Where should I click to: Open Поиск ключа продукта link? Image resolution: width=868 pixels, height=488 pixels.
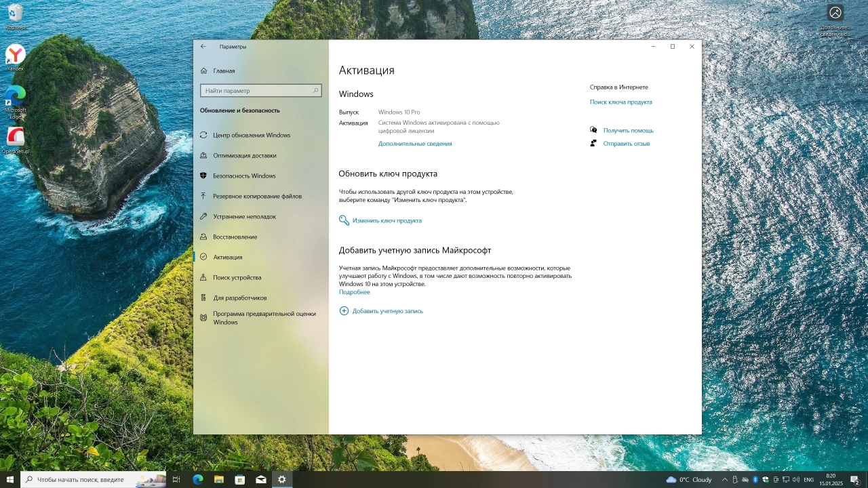tap(621, 102)
